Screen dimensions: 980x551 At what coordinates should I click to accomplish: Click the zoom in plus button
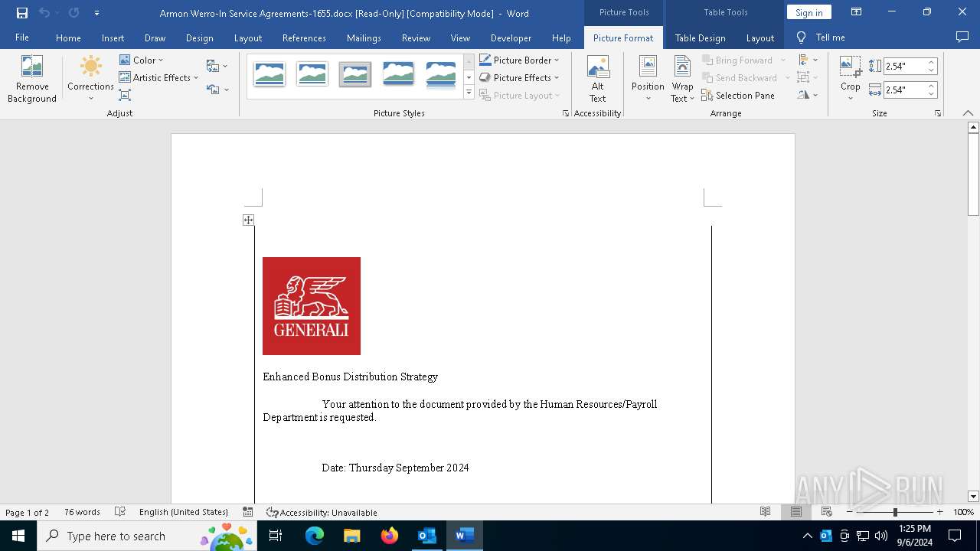tap(939, 512)
